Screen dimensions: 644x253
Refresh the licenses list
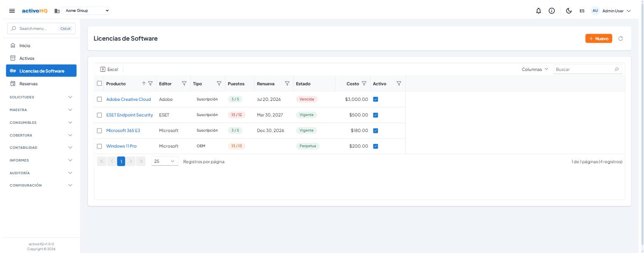tap(621, 39)
